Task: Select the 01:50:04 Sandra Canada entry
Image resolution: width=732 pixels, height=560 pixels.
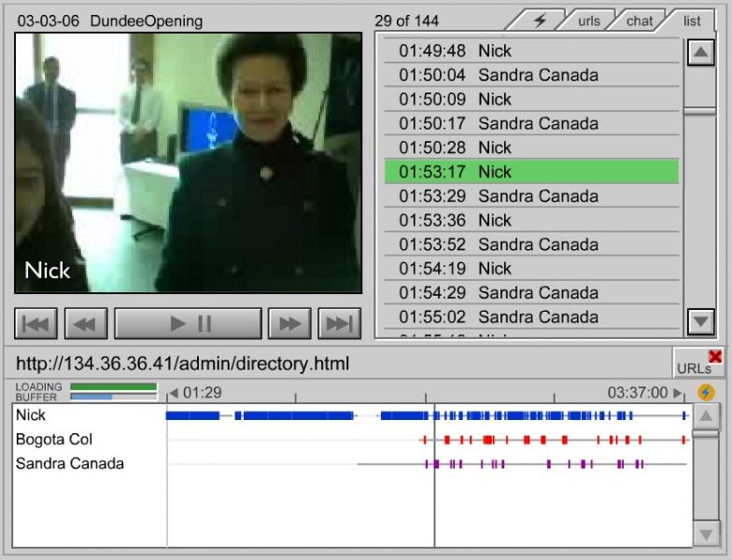Action: pyautogui.click(x=531, y=75)
